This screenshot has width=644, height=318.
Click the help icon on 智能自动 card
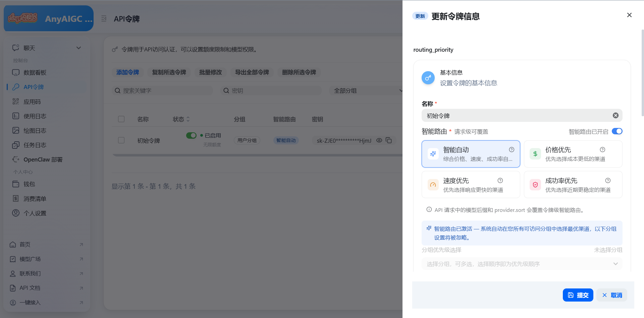pyautogui.click(x=512, y=150)
